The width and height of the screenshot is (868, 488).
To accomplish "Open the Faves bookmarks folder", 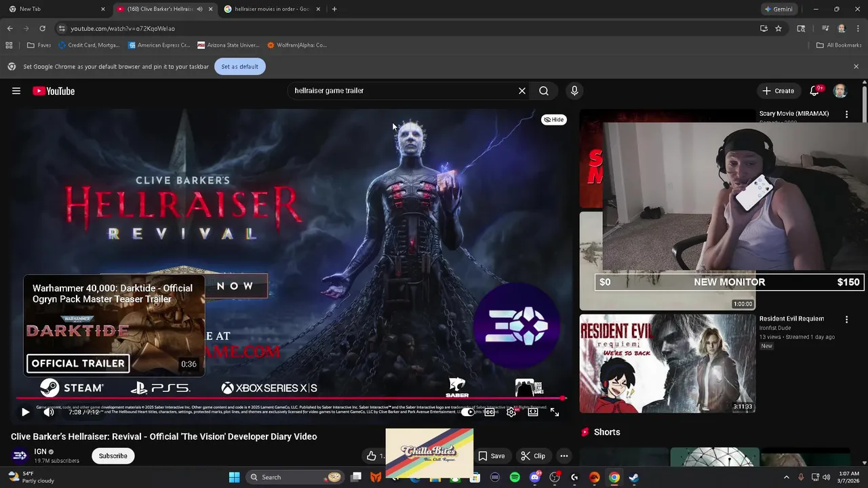I will pos(39,45).
